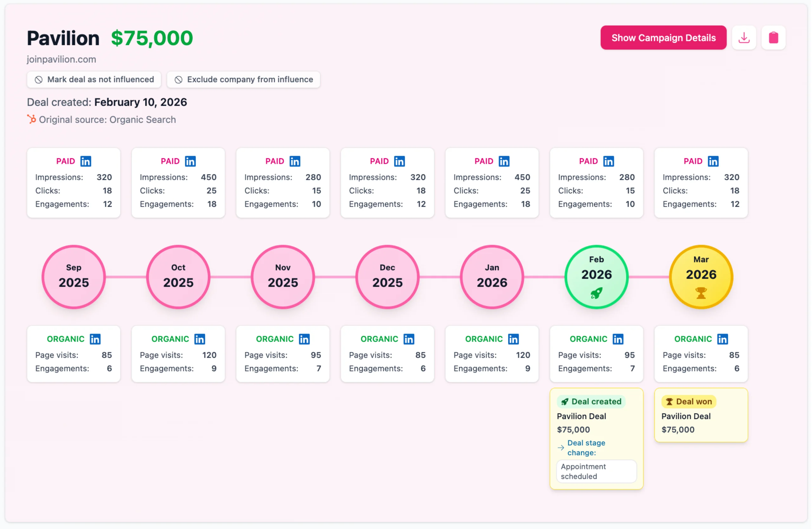Click LinkedIn icon on Dec 2025 organic card

coord(409,339)
